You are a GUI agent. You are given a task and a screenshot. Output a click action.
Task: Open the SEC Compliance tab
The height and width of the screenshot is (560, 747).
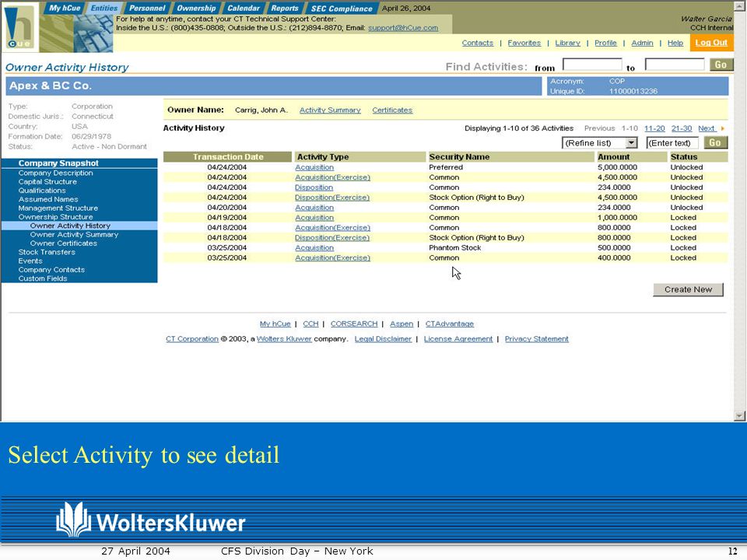point(342,8)
